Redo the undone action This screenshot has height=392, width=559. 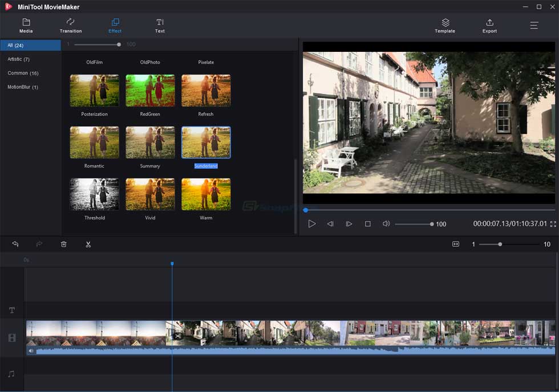pos(39,244)
